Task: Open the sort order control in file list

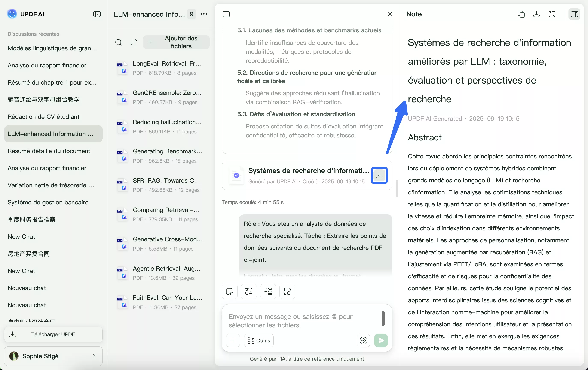Action: pyautogui.click(x=134, y=42)
